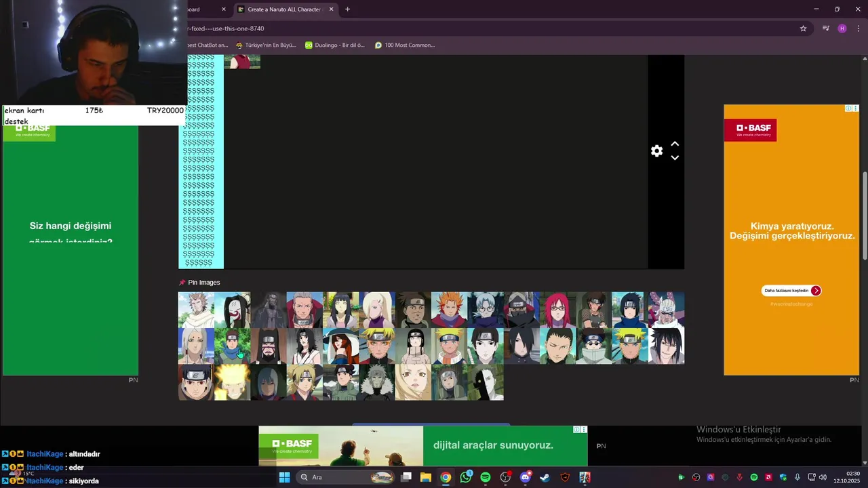Open the Chrome three-dot menu
868x488 pixels.
point(859,28)
